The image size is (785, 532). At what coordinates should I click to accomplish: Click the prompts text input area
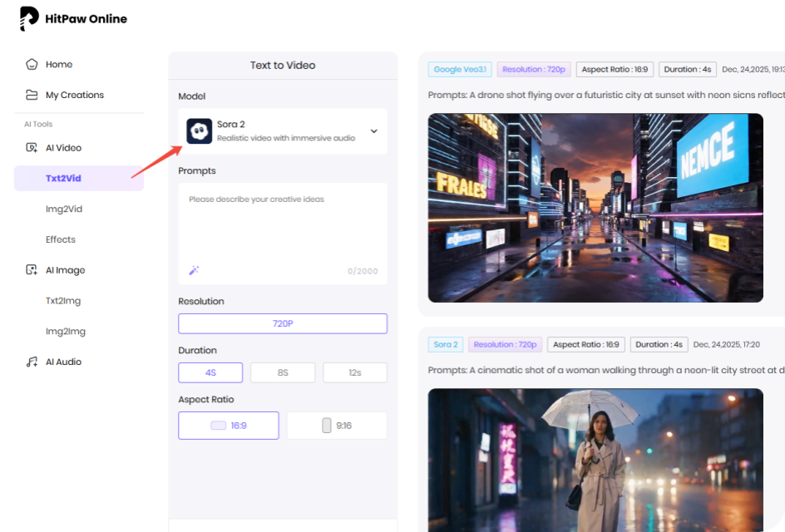(283, 224)
